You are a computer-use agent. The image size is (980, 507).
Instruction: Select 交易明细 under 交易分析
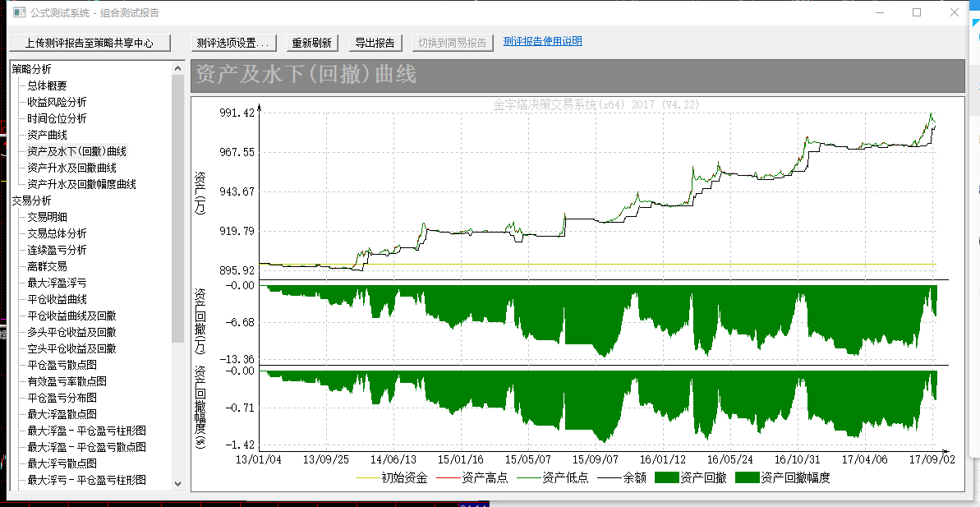tap(47, 217)
